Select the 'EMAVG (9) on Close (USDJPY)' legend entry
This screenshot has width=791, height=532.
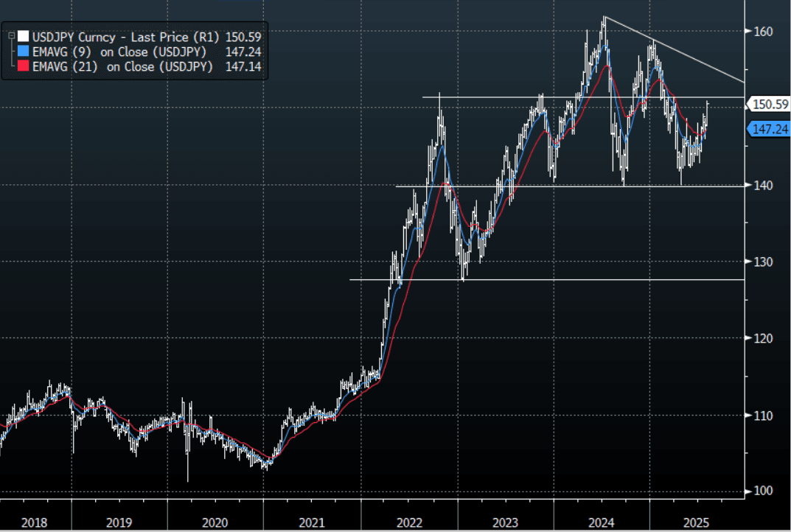point(119,52)
